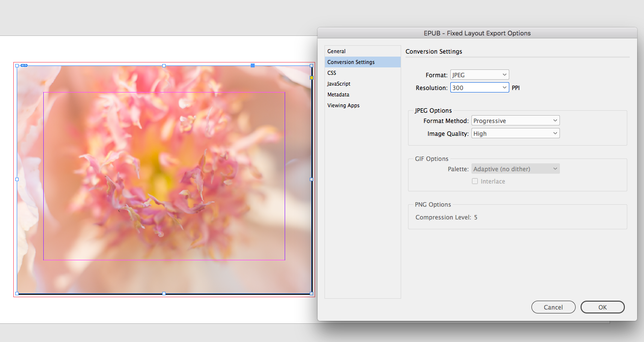The height and width of the screenshot is (342, 644).
Task: Open the Image Quality dropdown set to High
Action: tap(515, 133)
